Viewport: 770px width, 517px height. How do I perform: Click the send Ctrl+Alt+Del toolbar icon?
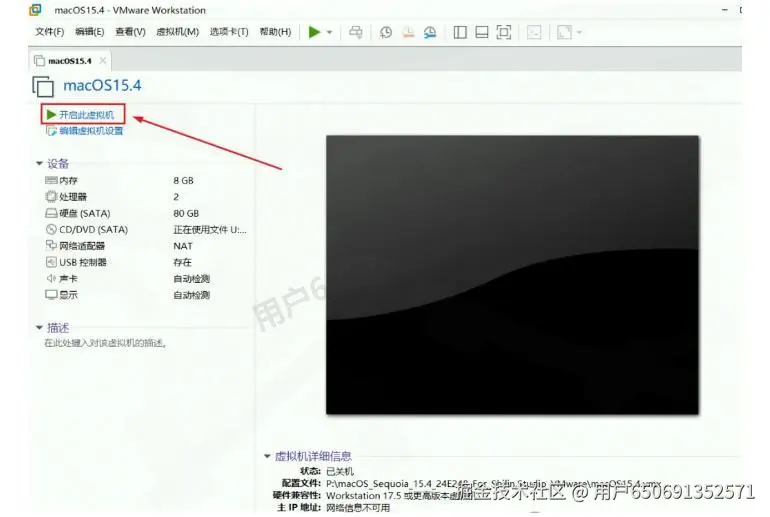tap(356, 32)
